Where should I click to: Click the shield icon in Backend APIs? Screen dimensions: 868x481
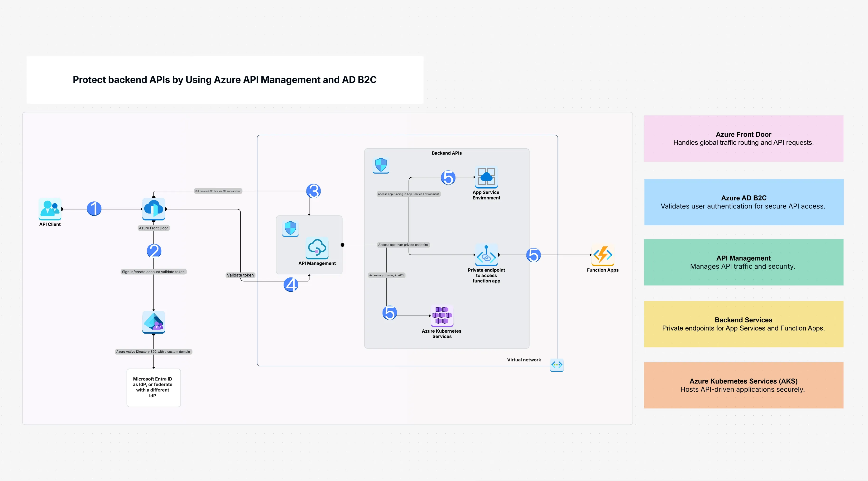(x=381, y=165)
